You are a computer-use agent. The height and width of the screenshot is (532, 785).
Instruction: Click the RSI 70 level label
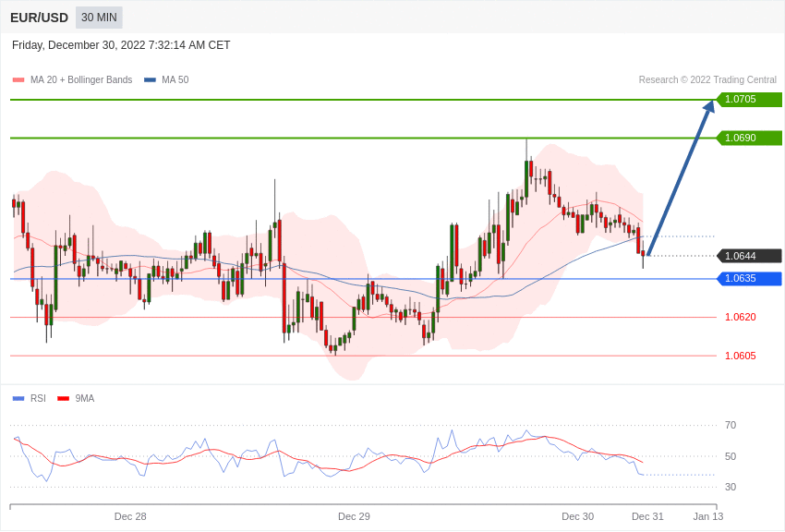click(x=731, y=426)
